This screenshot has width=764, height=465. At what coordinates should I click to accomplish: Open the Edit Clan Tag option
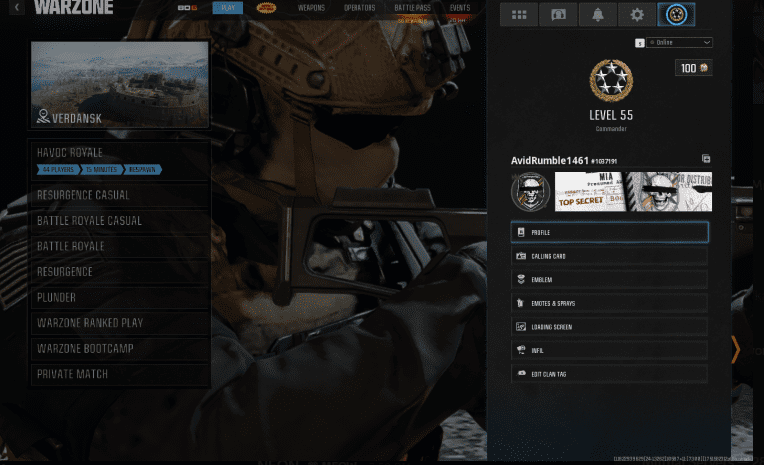(x=610, y=374)
